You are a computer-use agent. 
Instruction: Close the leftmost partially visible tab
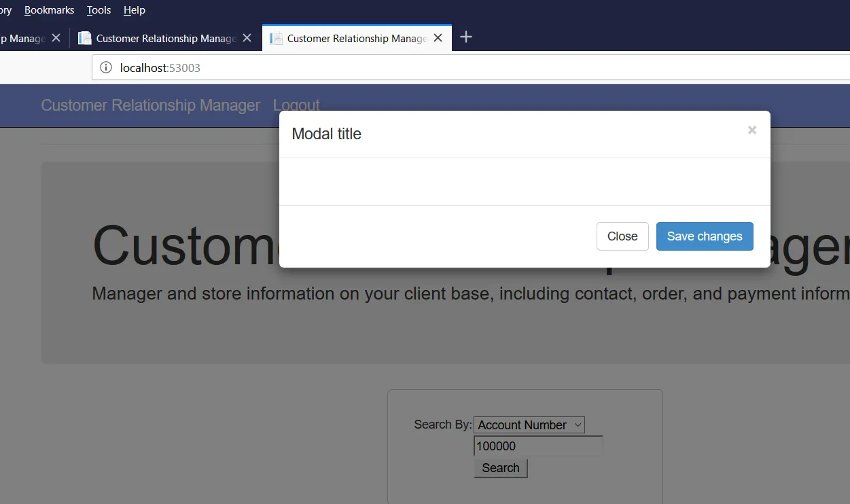click(56, 38)
